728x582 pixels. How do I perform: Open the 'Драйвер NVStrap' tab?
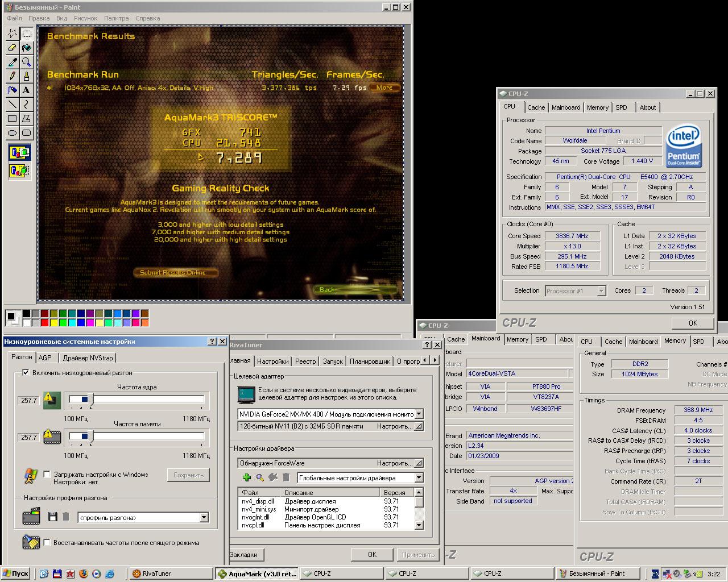88,358
